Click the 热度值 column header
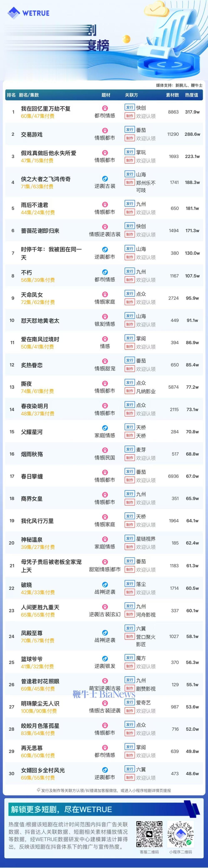Image resolution: width=208 pixels, height=868 pixels. coord(192,95)
